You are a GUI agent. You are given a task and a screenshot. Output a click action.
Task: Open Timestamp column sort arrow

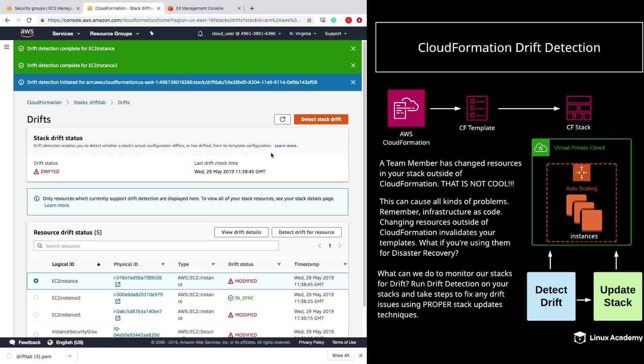click(345, 264)
